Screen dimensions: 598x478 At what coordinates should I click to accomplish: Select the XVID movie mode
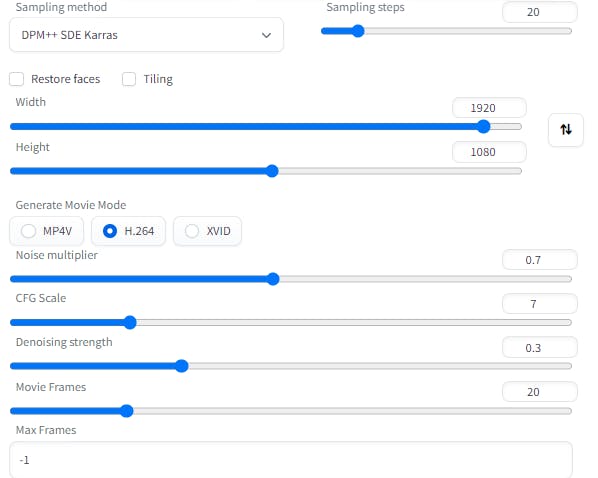[x=207, y=231]
